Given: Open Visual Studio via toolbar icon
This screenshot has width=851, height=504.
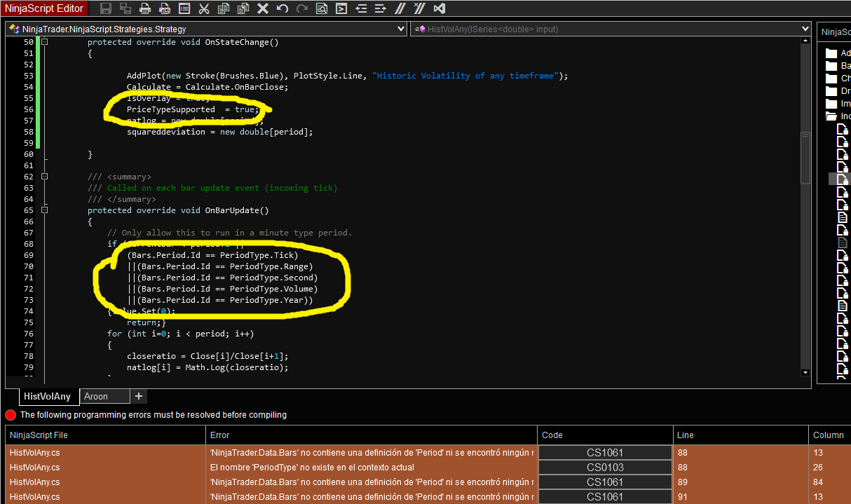Looking at the screenshot, I should (440, 8).
